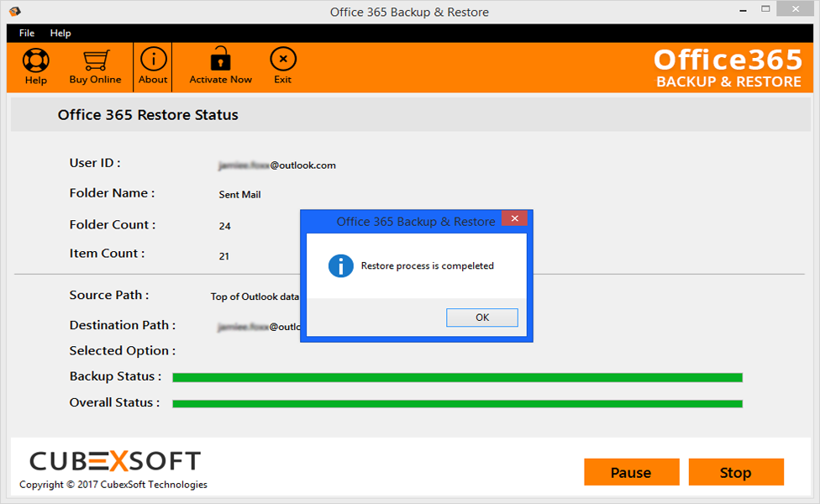The image size is (820, 504).
Task: Click the User ID outlook.com email
Action: coord(276,165)
